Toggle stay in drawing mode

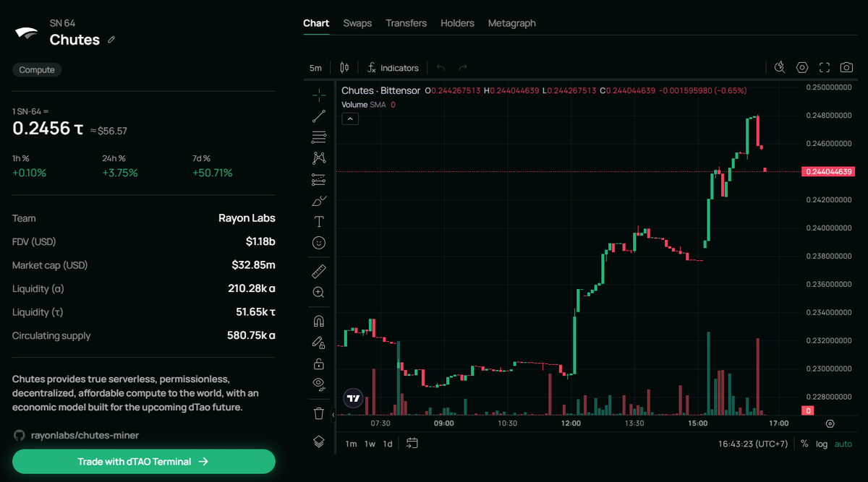tap(318, 342)
